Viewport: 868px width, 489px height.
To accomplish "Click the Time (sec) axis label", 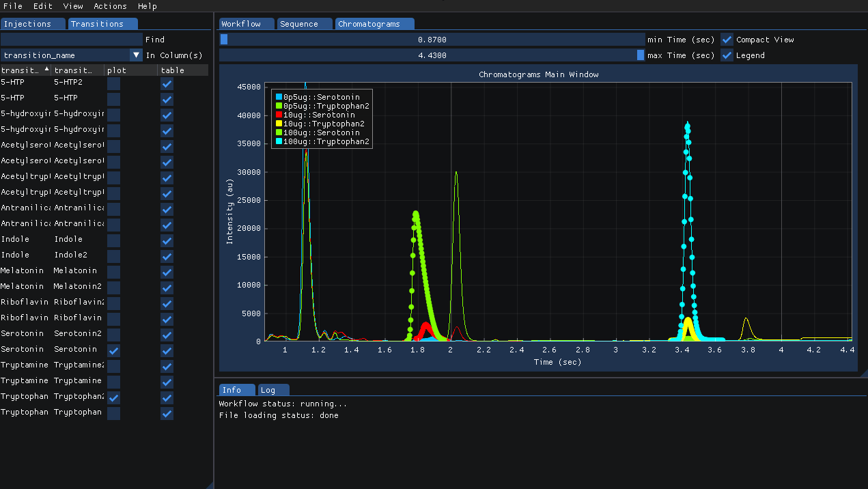I will click(557, 362).
